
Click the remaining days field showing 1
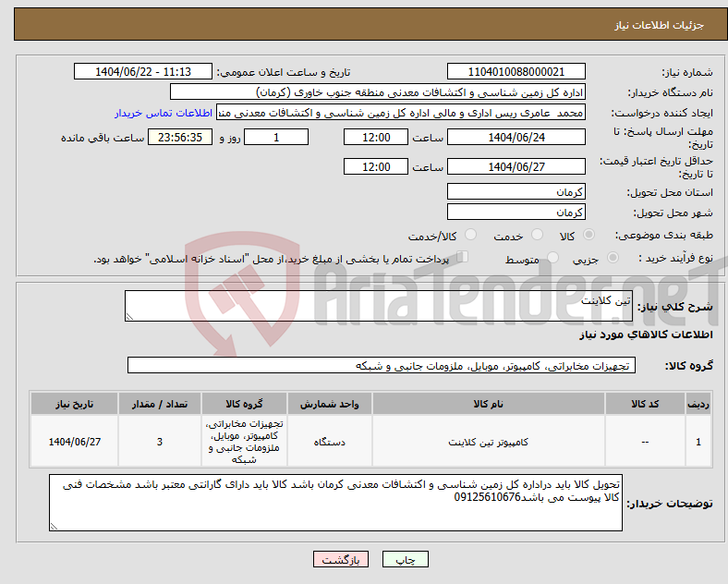pos(276,138)
